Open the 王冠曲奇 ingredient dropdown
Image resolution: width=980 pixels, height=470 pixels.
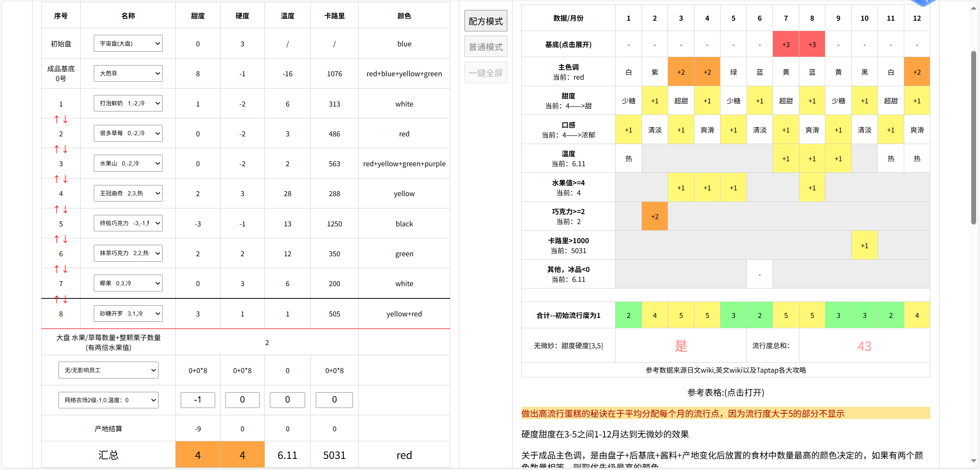click(x=128, y=193)
